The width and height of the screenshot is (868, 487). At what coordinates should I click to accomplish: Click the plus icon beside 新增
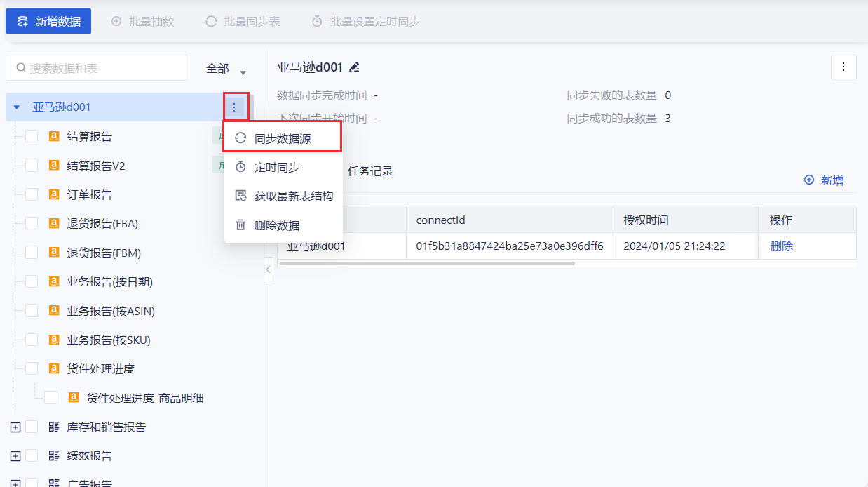(809, 180)
